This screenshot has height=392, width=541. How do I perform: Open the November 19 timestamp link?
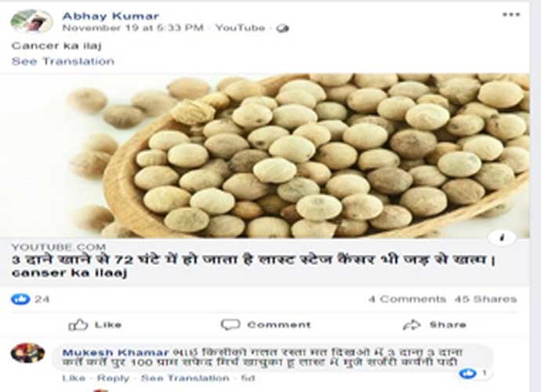pyautogui.click(x=133, y=28)
